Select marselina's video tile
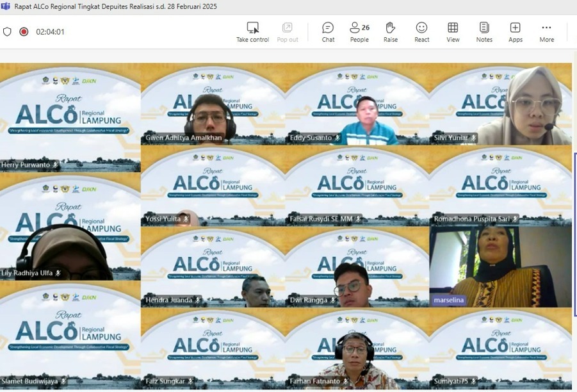 [x=500, y=266]
